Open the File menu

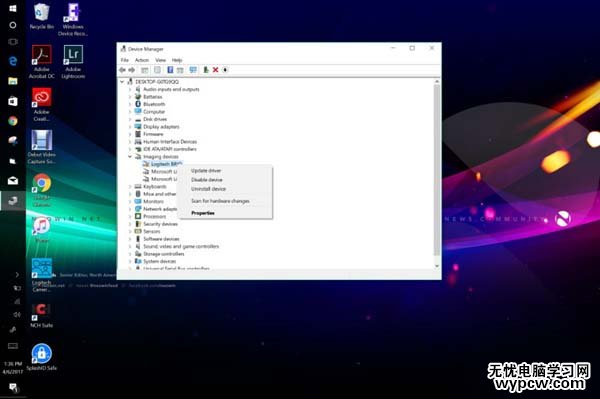point(125,60)
